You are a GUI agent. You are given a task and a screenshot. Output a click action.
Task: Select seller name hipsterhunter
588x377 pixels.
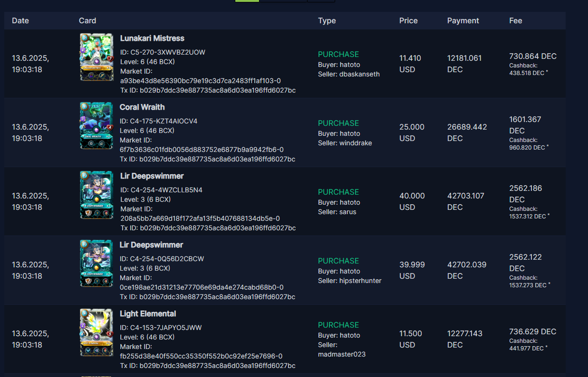coord(360,281)
